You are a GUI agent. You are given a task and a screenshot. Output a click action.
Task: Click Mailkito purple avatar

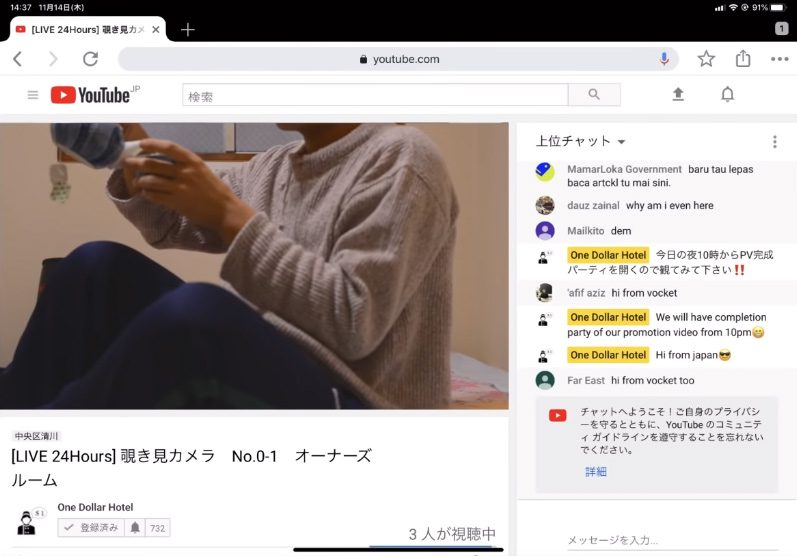(x=545, y=231)
